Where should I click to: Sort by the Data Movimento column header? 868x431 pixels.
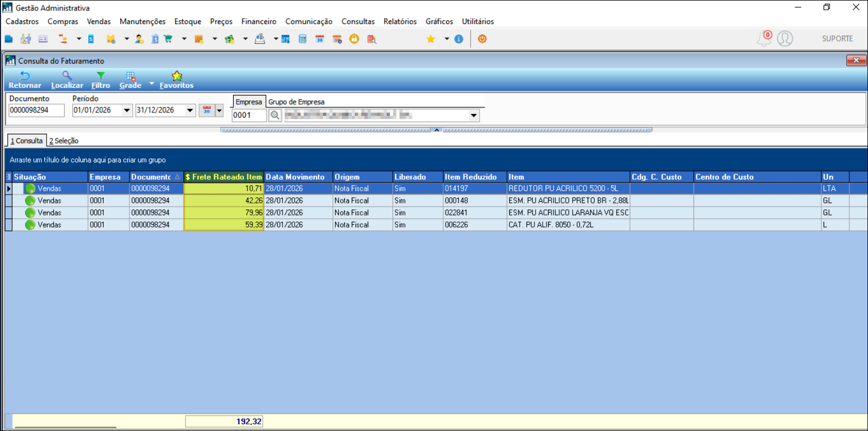tap(295, 177)
